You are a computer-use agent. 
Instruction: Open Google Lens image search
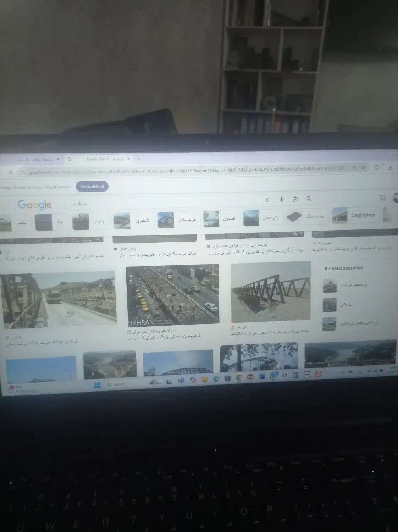pos(295,199)
